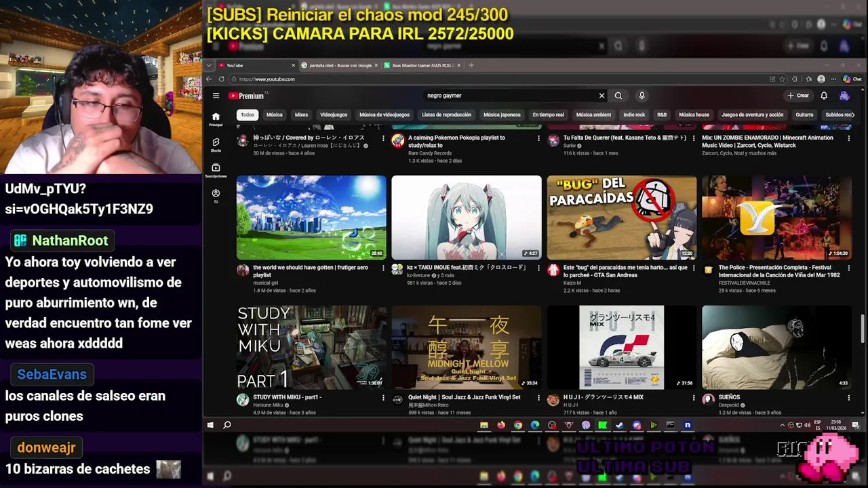
Task: Select the R&B chip
Action: pyautogui.click(x=662, y=115)
